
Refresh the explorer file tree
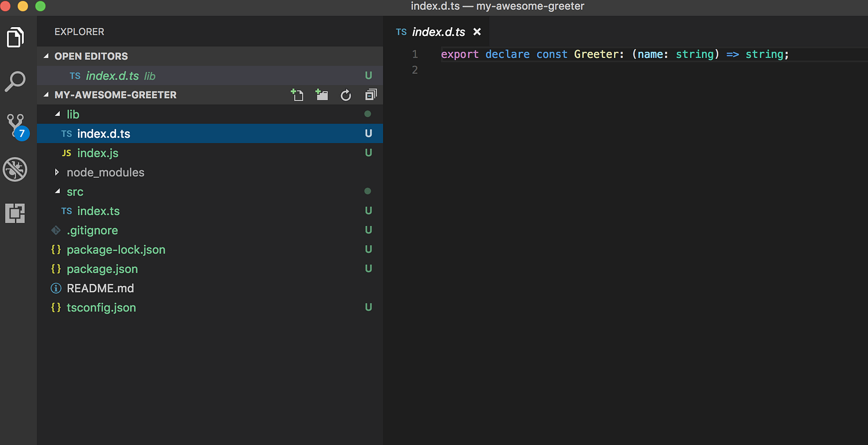346,95
